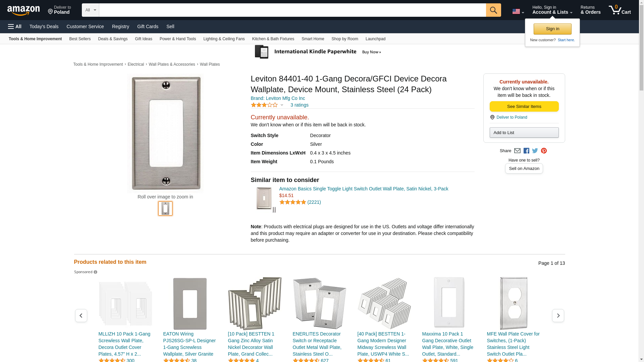Share product via email envelope icon
This screenshot has width=644, height=362.
pos(517,151)
